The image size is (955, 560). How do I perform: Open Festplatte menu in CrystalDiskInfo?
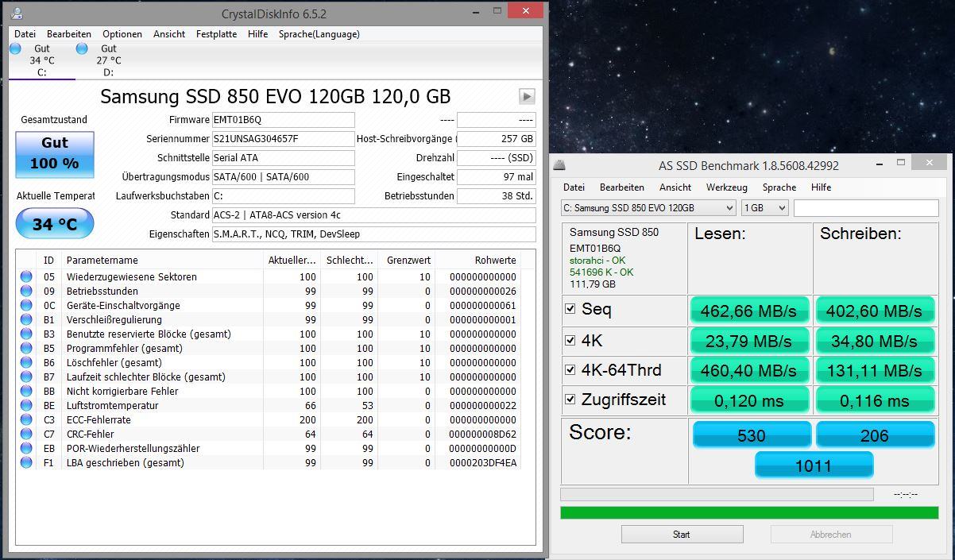[216, 34]
